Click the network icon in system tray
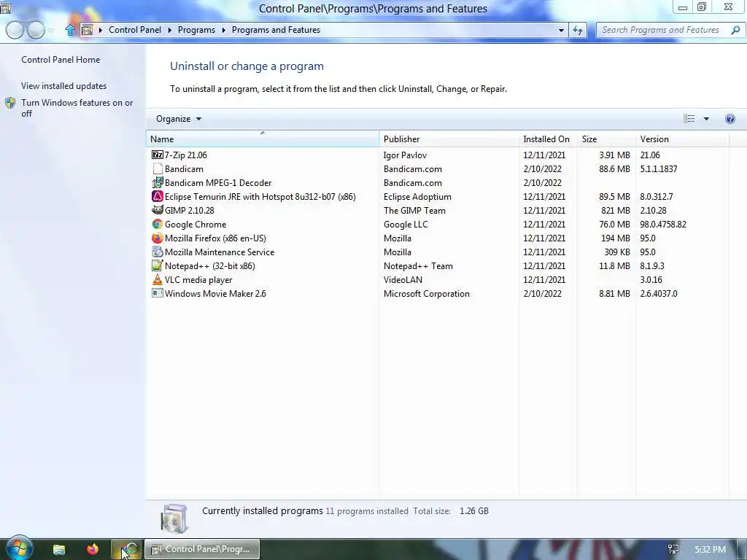 [x=673, y=550]
